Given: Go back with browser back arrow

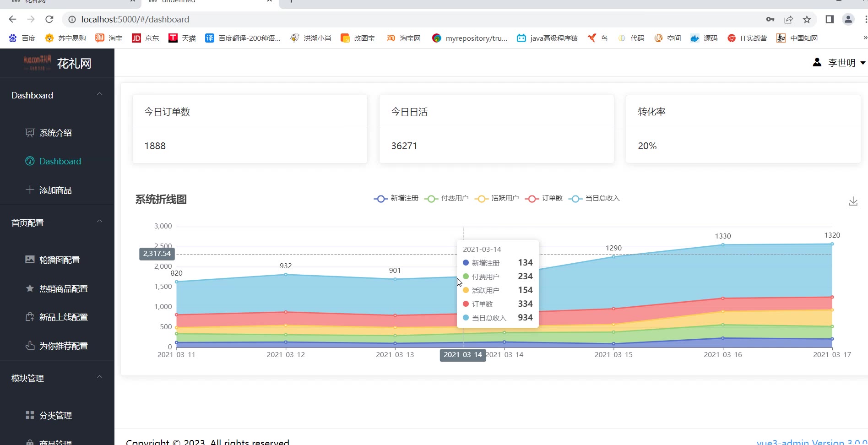Looking at the screenshot, I should click(x=12, y=19).
